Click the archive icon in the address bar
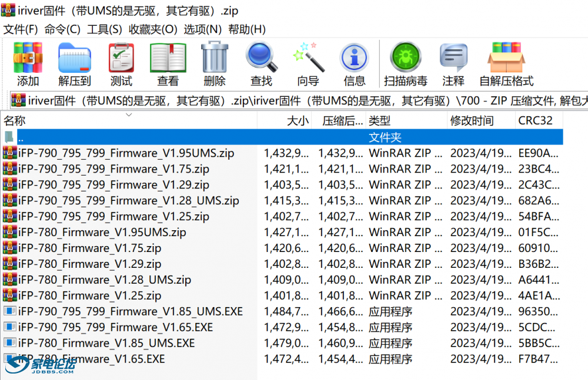 [x=18, y=100]
